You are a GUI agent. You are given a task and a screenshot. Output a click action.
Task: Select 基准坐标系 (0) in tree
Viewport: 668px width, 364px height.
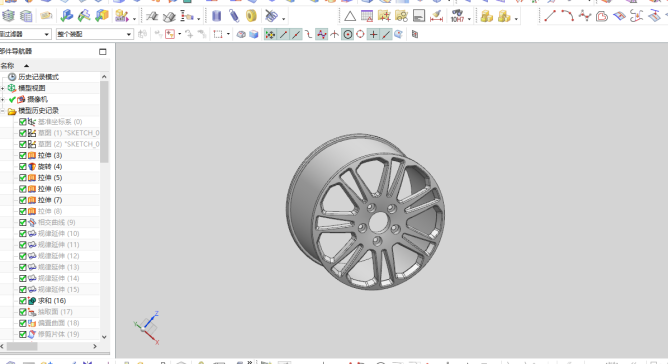click(x=60, y=122)
